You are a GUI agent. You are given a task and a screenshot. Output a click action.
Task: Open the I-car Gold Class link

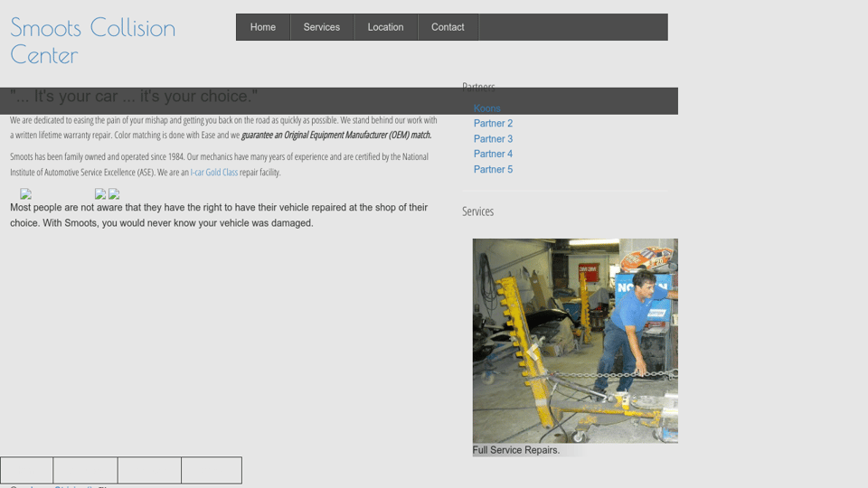213,173
